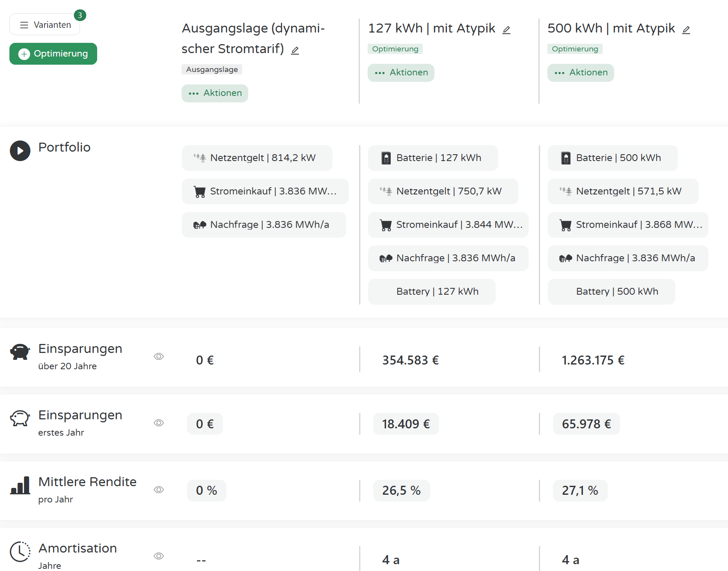Toggle visibility of Einsparungen über 20 Jahre
This screenshot has width=728, height=571.
click(159, 356)
